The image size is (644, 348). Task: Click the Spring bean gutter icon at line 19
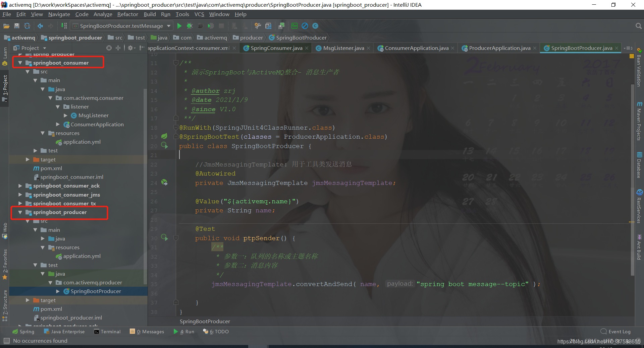164,136
